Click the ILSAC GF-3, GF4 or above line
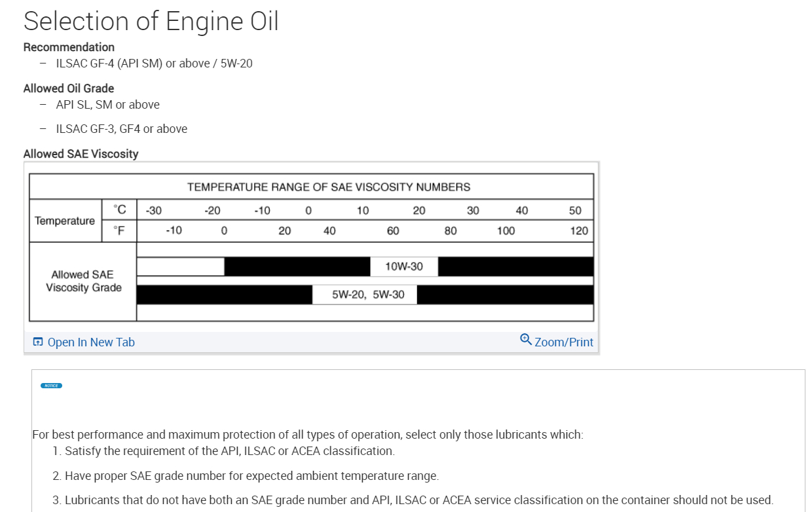 pyautogui.click(x=121, y=129)
